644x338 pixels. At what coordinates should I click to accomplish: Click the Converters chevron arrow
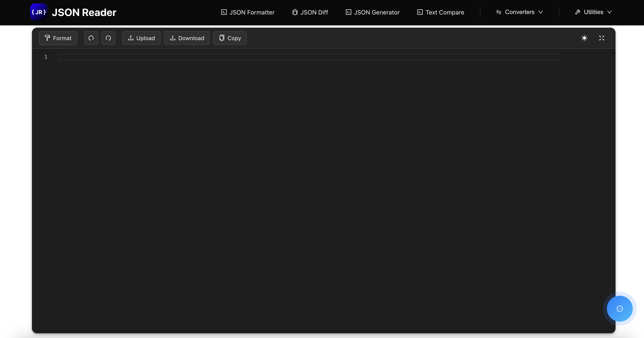pos(540,12)
